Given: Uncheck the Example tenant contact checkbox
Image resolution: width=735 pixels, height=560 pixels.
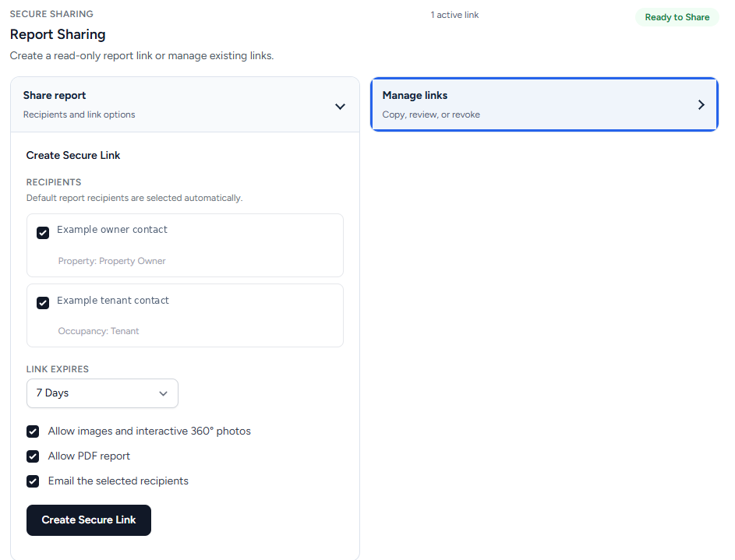Looking at the screenshot, I should point(43,303).
